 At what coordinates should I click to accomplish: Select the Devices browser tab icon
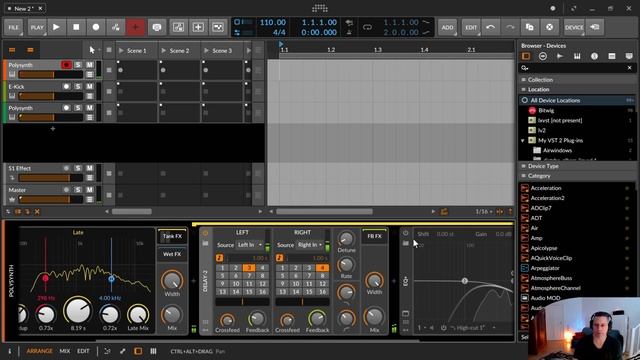pyautogui.click(x=526, y=56)
